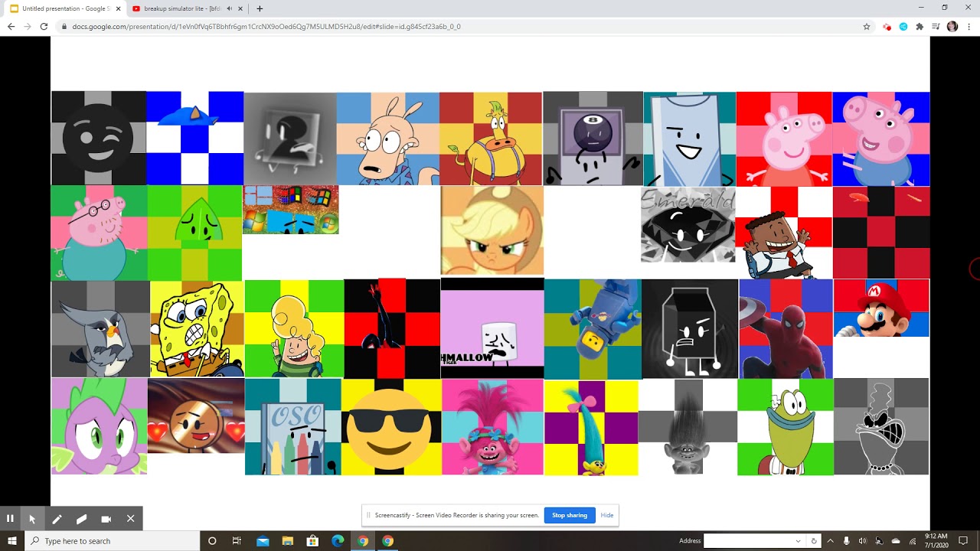Open the Wi-Fi network tray icon
Viewport: 980px width, 551px height.
tap(913, 541)
